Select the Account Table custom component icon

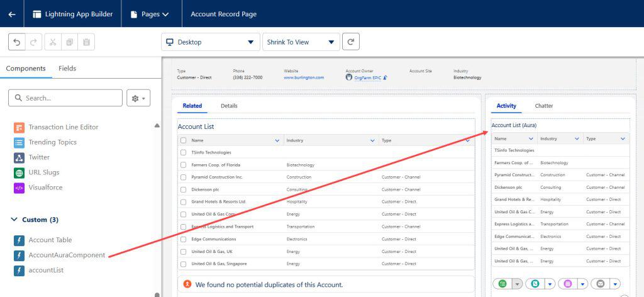click(x=19, y=240)
